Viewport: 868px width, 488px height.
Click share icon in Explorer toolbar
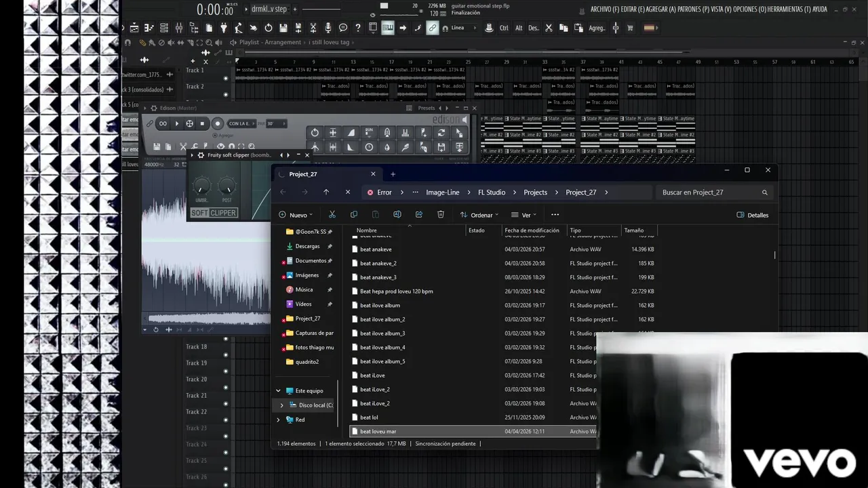tap(419, 214)
